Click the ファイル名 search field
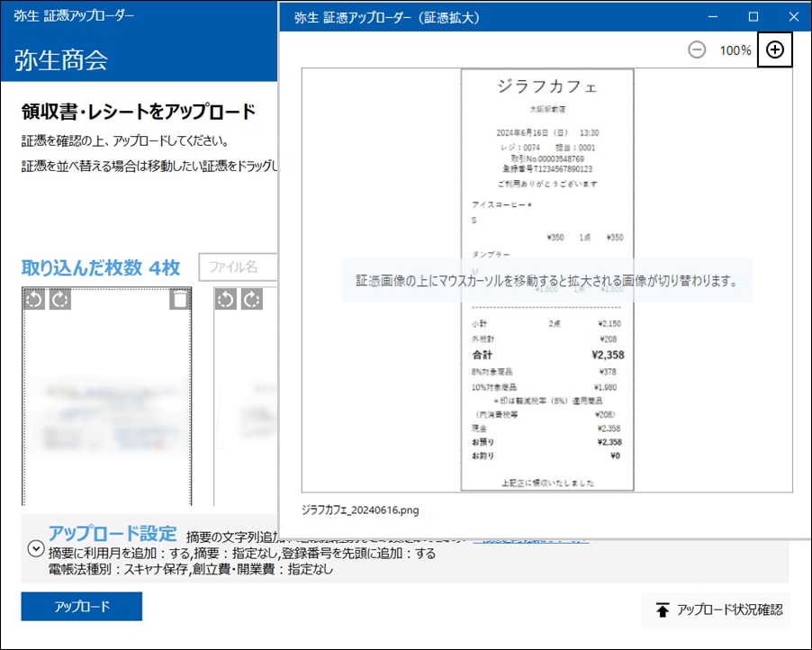Screen dimensions: 812x650 coord(238,267)
